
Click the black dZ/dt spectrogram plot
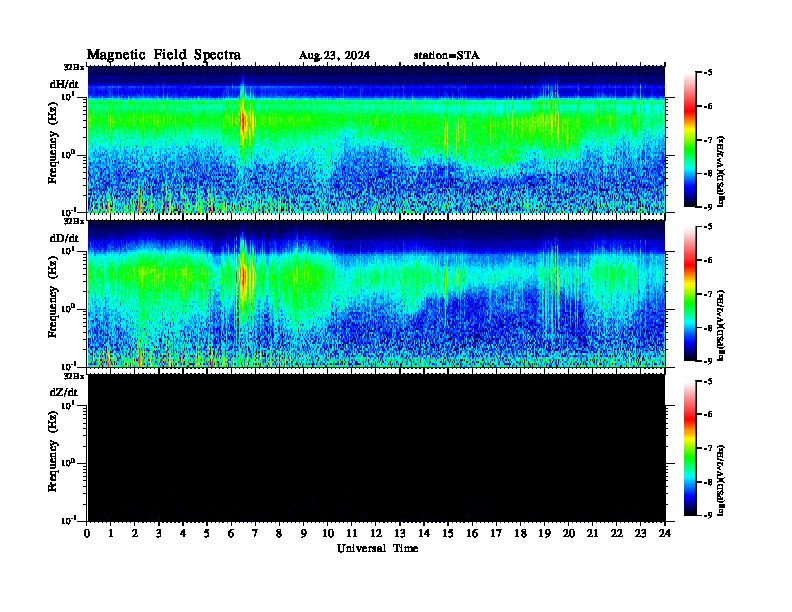point(376,448)
